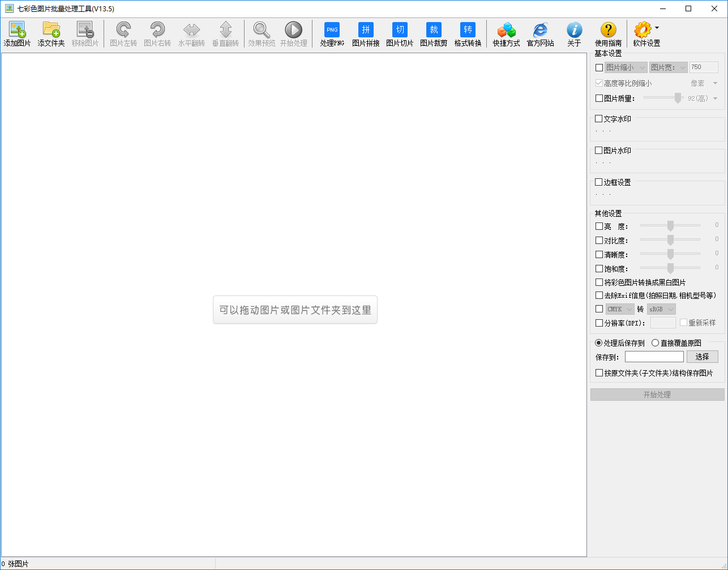
Task: Click the 亮度 brightness slider
Action: coord(670,226)
